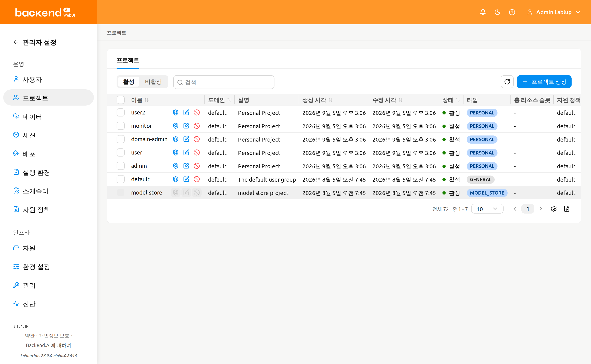The height and width of the screenshot is (364, 591).
Task: Click the 프로젝트 생성 button
Action: (544, 82)
